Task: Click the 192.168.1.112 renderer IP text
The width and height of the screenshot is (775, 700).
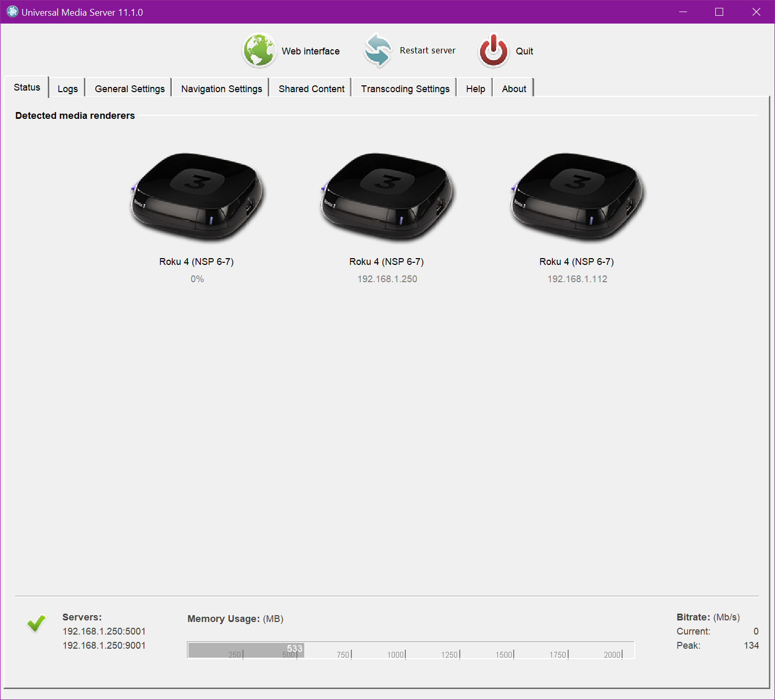Action: 577,279
